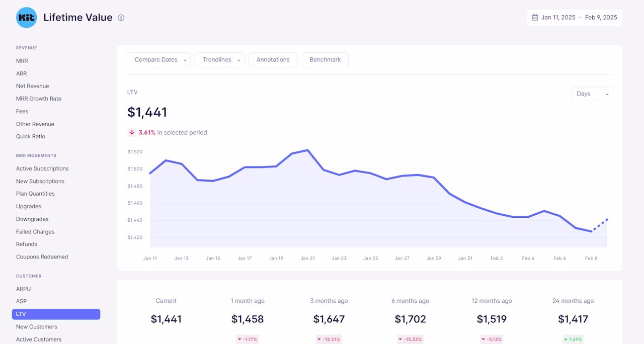Open the ARPU customer metric
644x344 pixels.
[x=24, y=289]
